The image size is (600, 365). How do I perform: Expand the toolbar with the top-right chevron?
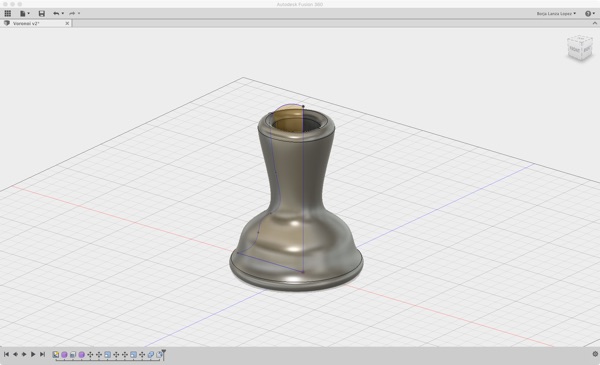[x=595, y=23]
